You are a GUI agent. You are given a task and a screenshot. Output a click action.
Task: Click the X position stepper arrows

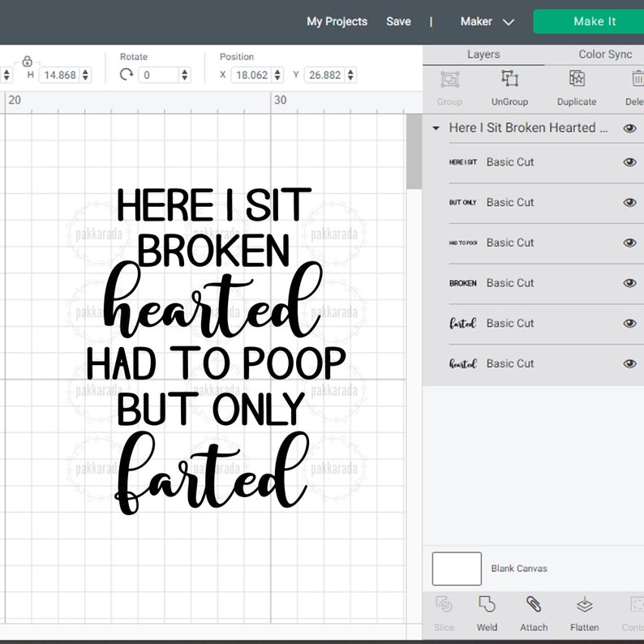pyautogui.click(x=277, y=75)
